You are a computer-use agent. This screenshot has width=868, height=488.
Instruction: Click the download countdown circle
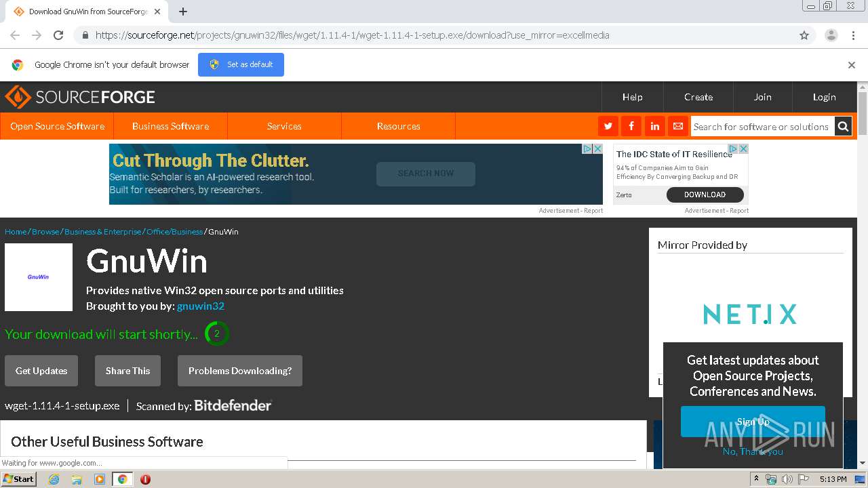pos(217,333)
